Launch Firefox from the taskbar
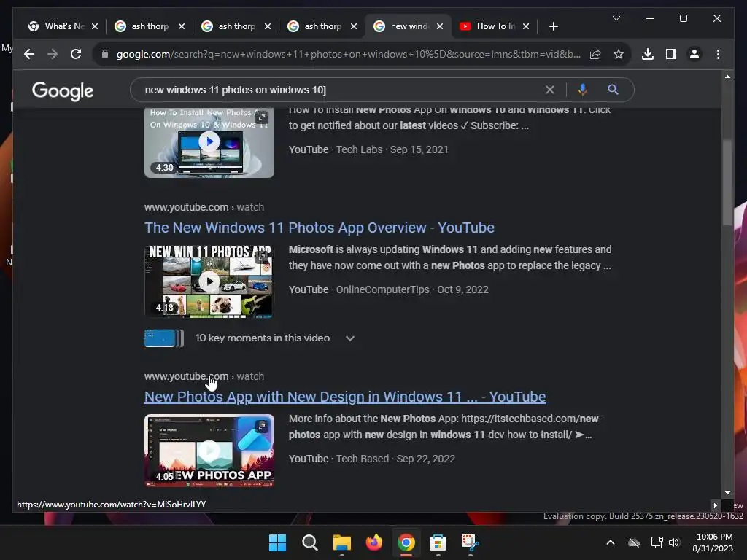 click(374, 542)
